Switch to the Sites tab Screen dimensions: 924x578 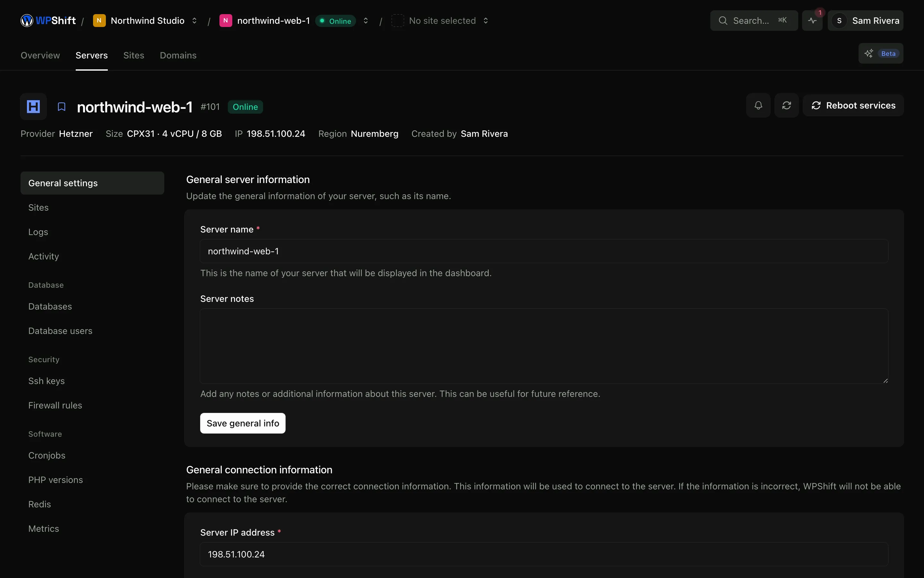pos(134,56)
